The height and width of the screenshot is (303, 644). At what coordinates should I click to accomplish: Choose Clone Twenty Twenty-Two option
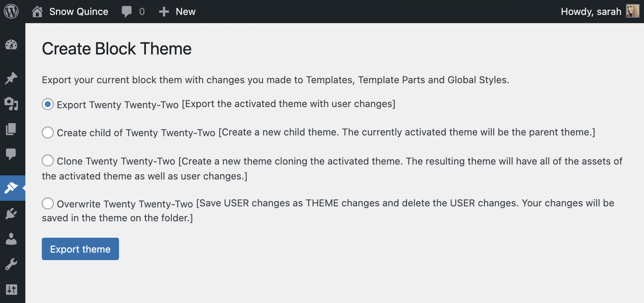click(48, 161)
